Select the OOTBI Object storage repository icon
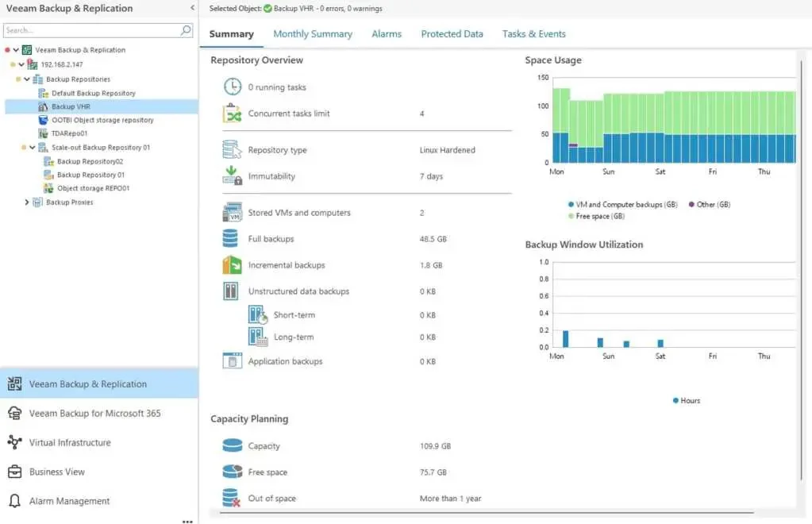 click(x=44, y=120)
